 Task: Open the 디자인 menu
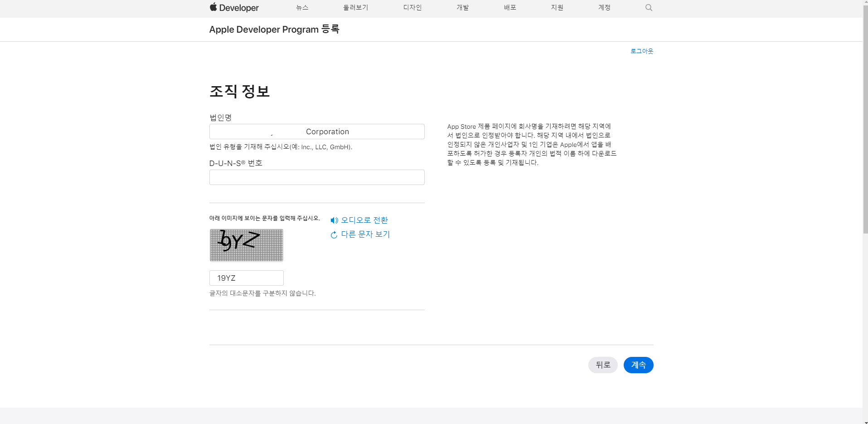(x=412, y=8)
